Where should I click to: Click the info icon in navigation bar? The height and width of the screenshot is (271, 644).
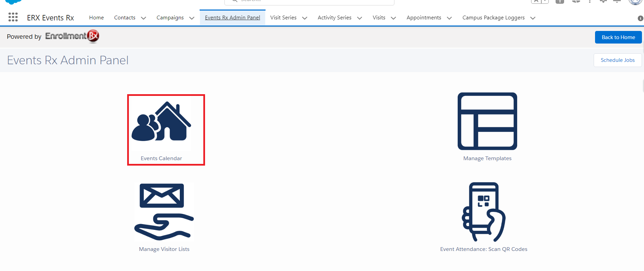coord(640,18)
